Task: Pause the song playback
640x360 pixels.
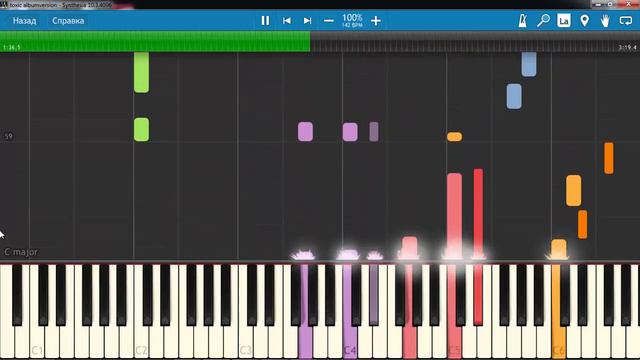Action: click(x=265, y=20)
